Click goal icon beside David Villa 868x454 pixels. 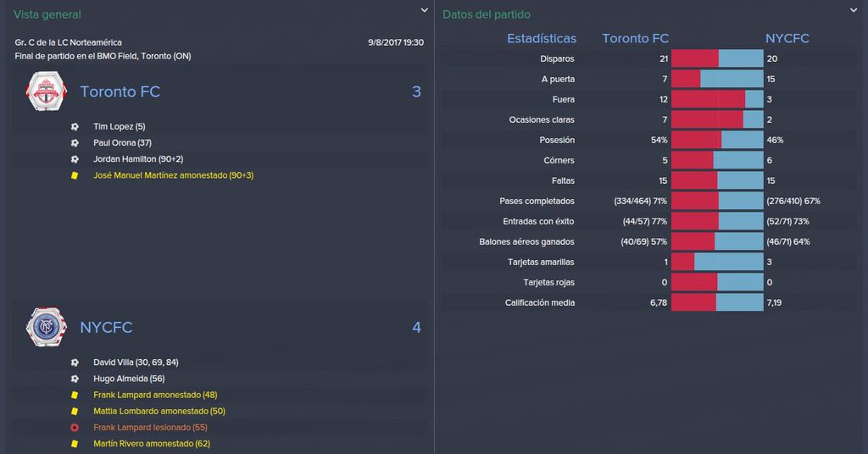(x=75, y=363)
